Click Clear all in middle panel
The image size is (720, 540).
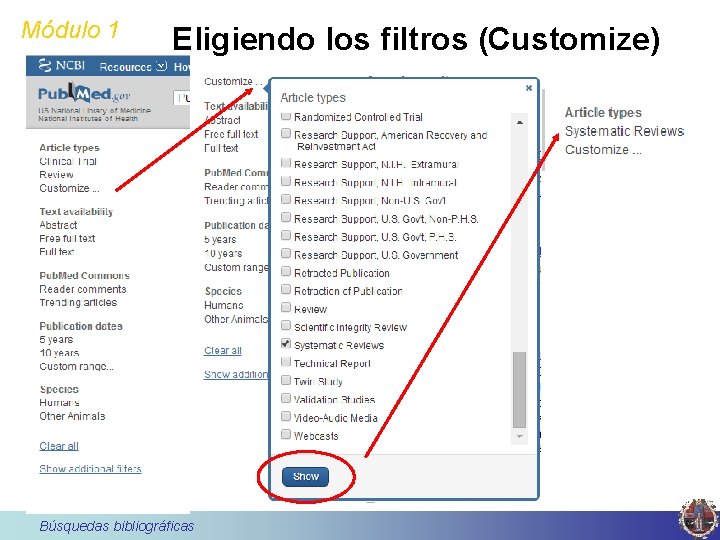click(x=223, y=350)
